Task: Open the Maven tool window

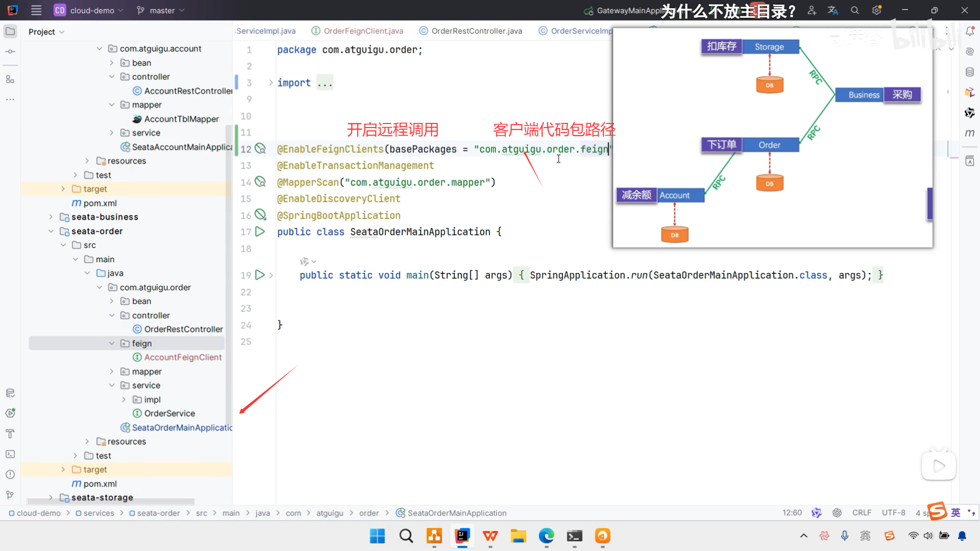Action: click(970, 133)
